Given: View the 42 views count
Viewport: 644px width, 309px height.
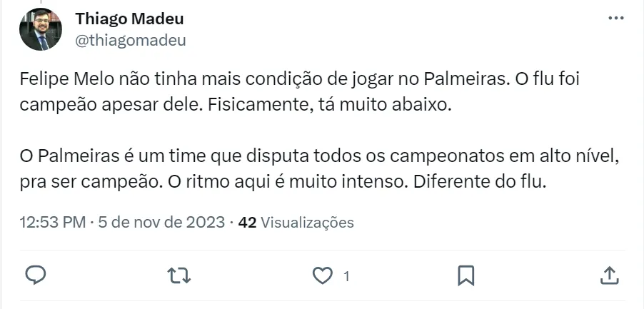Looking at the screenshot, I should click(247, 223).
